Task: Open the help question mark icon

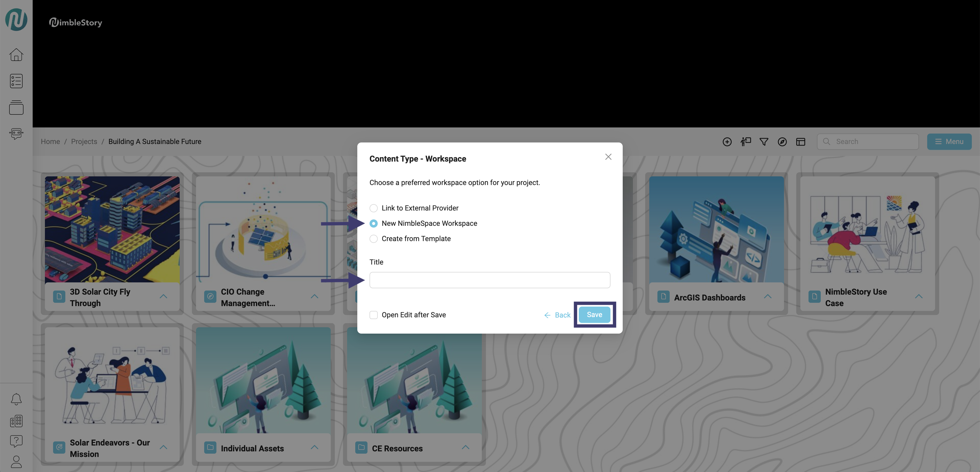Action: 16,441
